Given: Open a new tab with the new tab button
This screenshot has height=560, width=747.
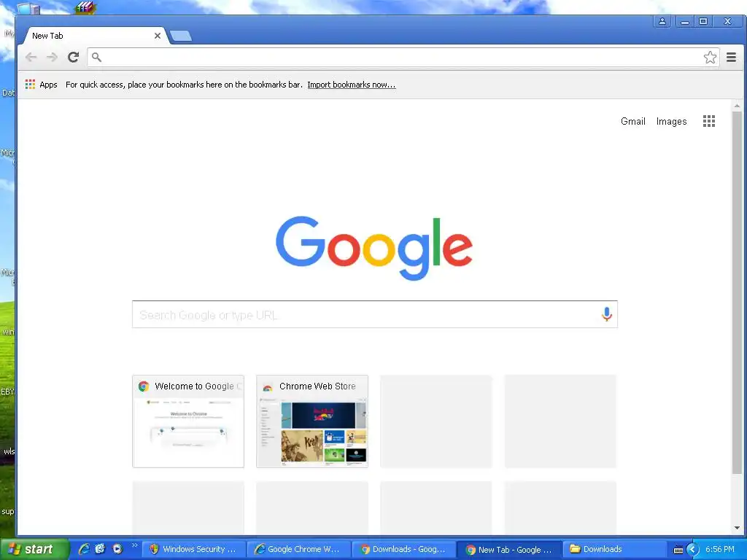Looking at the screenshot, I should (181, 36).
